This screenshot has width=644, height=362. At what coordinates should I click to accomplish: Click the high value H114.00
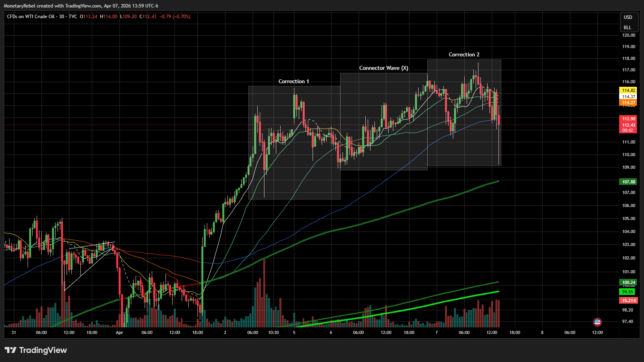point(109,17)
